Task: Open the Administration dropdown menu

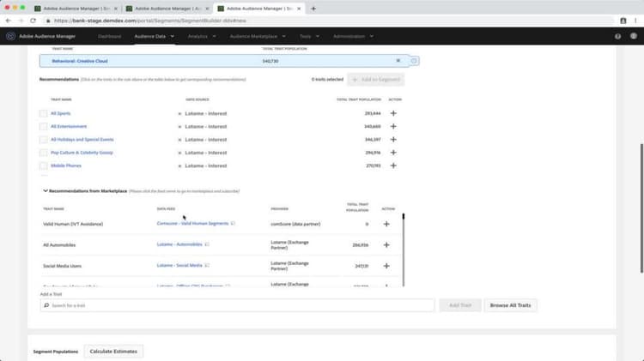Action: [353, 36]
